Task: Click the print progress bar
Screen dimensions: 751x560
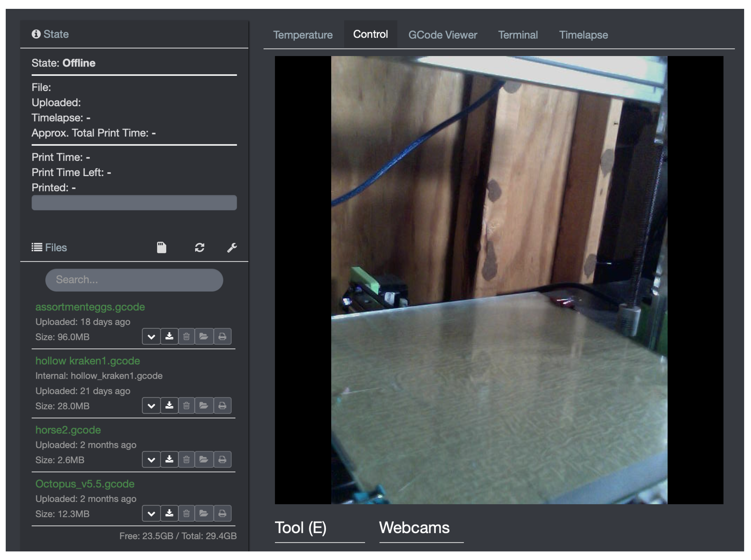Action: [134, 202]
